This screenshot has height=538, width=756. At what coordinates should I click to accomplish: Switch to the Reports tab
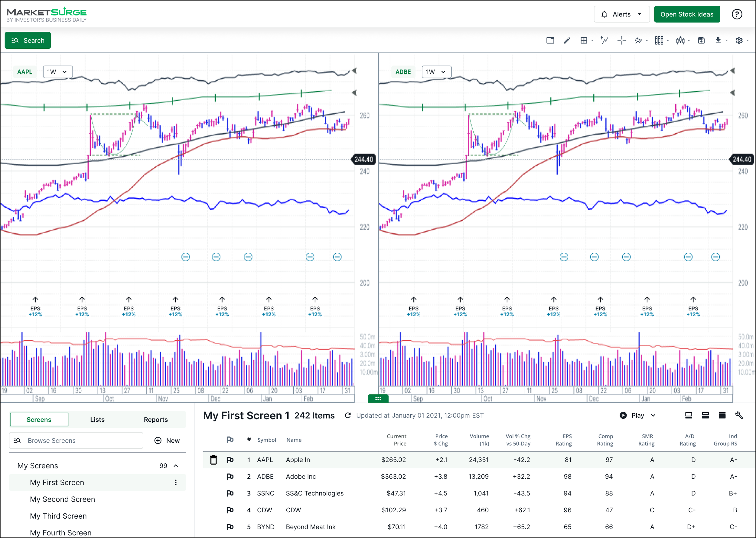coord(156,420)
